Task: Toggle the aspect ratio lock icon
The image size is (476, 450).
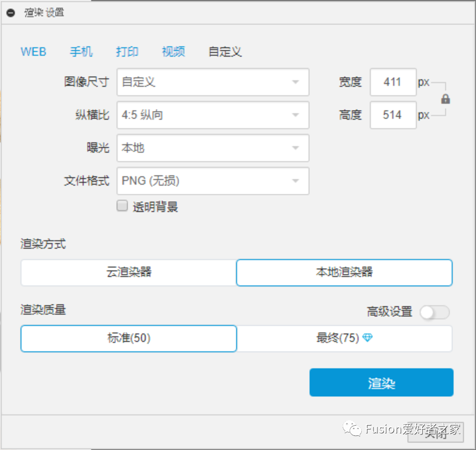Action: pyautogui.click(x=445, y=99)
